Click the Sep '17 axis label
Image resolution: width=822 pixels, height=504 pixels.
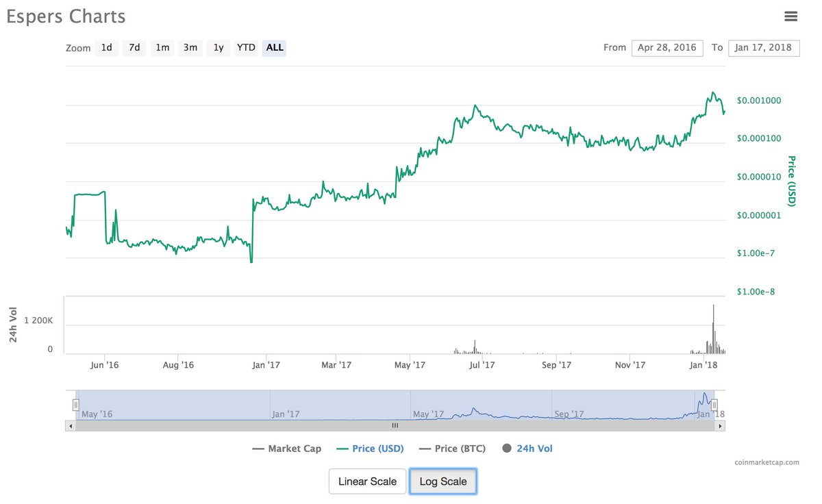click(x=556, y=366)
